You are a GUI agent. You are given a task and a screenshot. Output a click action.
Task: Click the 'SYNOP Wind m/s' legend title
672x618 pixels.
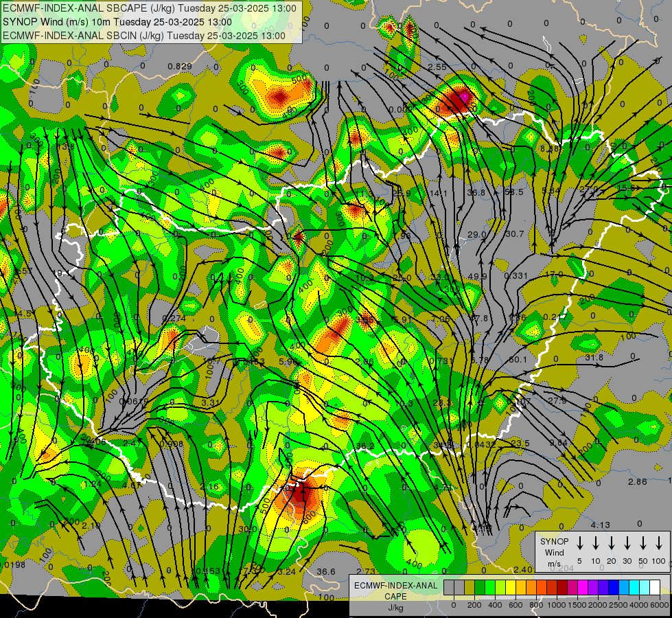(x=554, y=552)
